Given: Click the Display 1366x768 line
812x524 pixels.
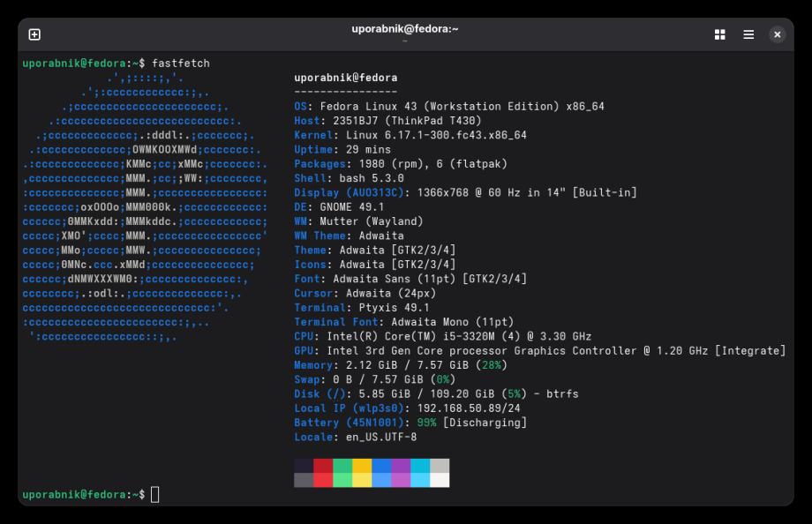Looking at the screenshot, I should point(465,192).
